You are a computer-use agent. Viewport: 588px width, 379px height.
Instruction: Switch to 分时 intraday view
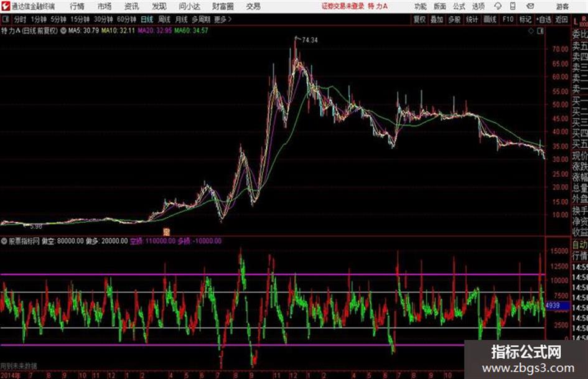point(20,19)
